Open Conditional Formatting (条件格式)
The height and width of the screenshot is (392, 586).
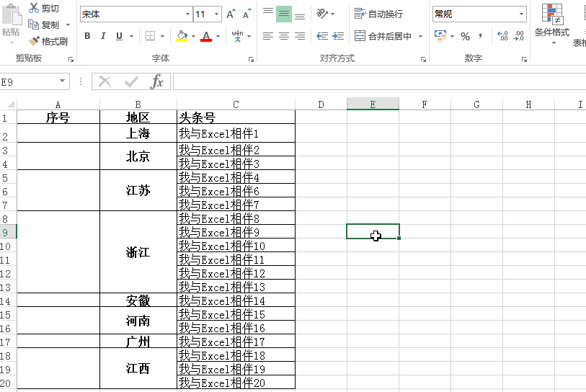[552, 23]
